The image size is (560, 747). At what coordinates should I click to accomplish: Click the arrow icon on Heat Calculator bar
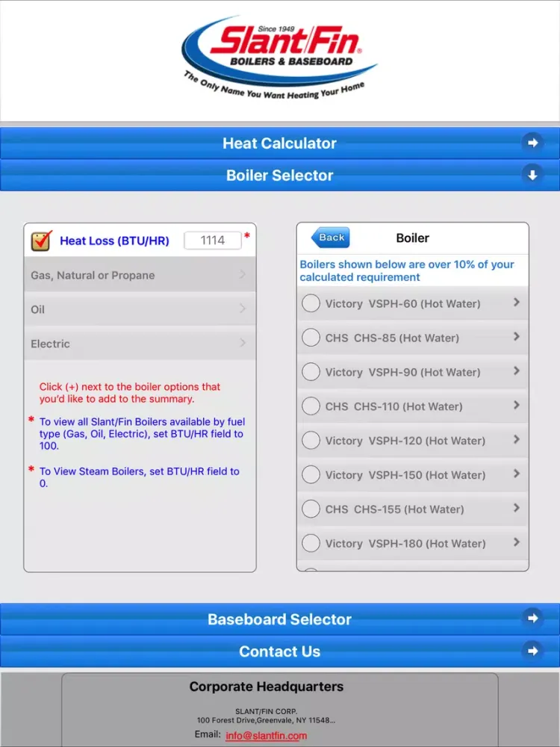pyautogui.click(x=532, y=143)
